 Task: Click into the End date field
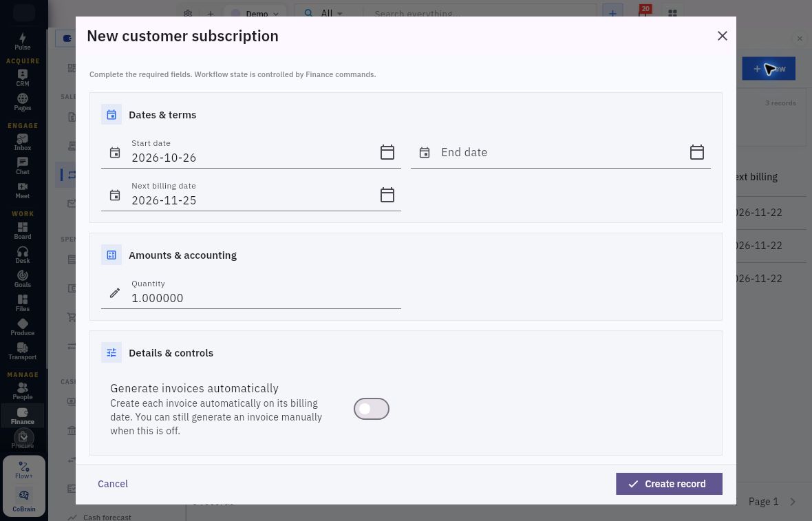click(560, 152)
